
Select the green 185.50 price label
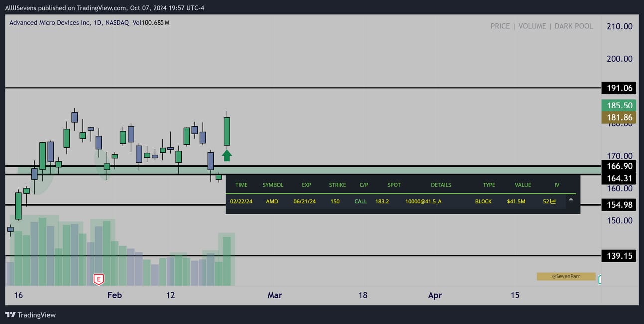(x=619, y=106)
